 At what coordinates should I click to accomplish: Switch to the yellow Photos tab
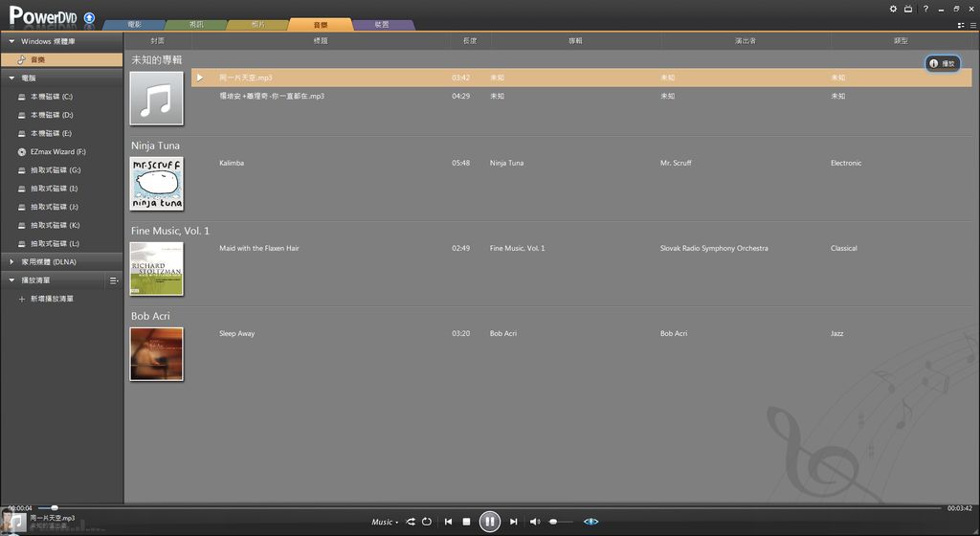click(x=258, y=24)
